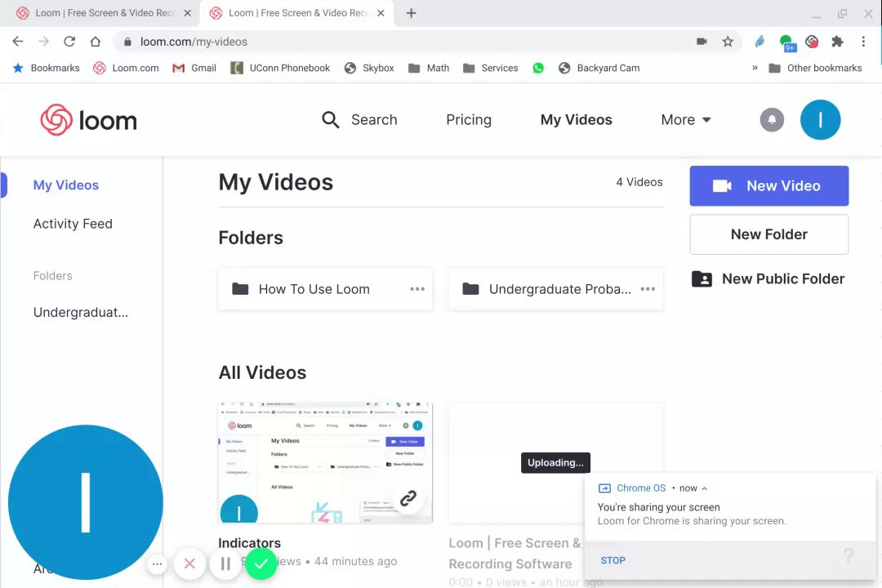The height and width of the screenshot is (588, 882).
Task: Click the Search magnifier icon
Action: (x=330, y=120)
